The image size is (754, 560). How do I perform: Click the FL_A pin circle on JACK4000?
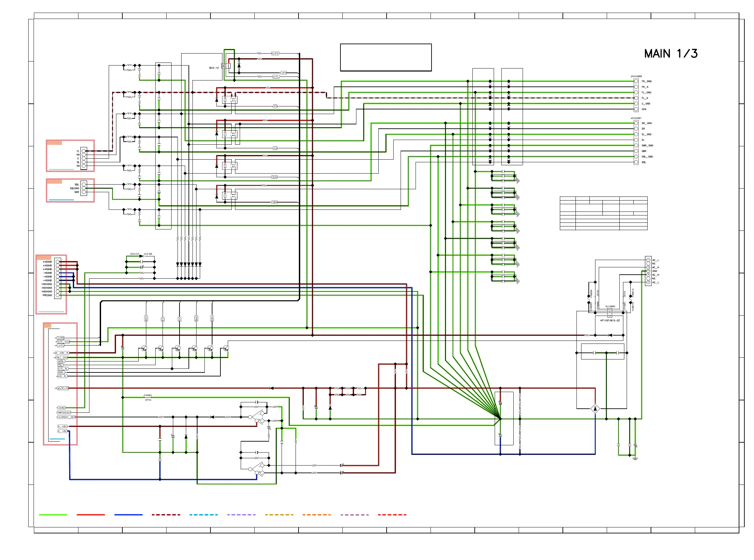coord(636,98)
